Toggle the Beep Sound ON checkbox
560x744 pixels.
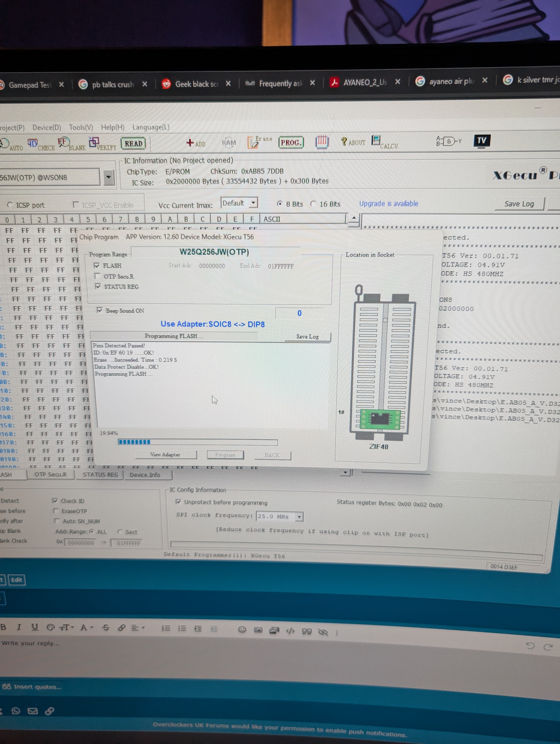(x=100, y=310)
